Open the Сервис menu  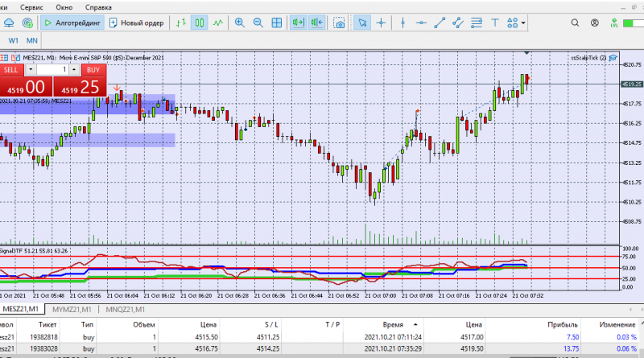[x=31, y=6]
